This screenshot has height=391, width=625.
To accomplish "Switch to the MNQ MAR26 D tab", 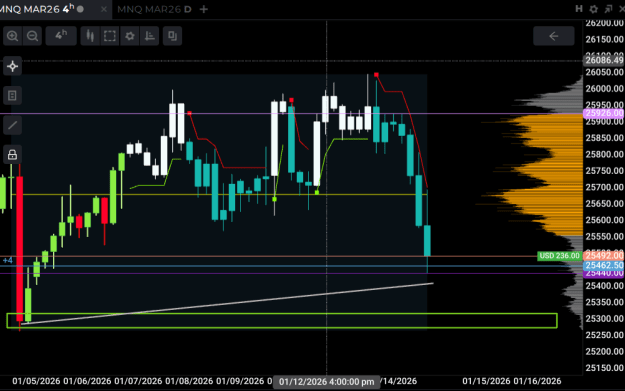I will point(154,9).
